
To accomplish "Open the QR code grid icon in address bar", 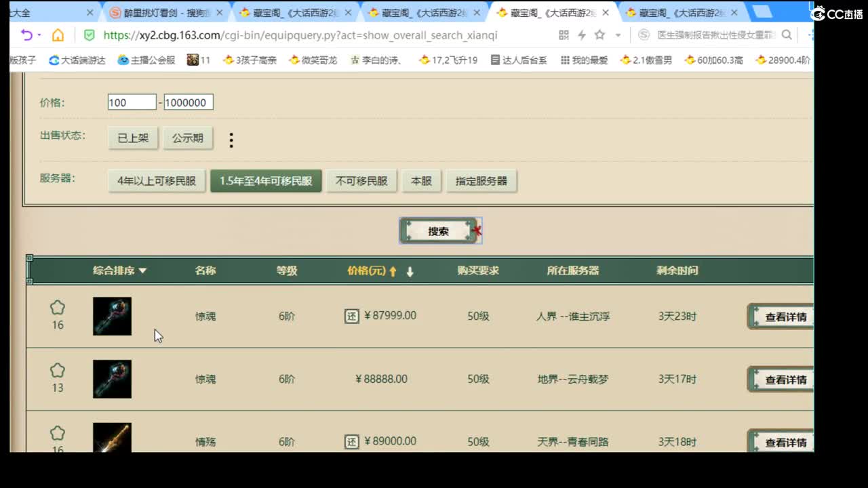I will click(564, 35).
